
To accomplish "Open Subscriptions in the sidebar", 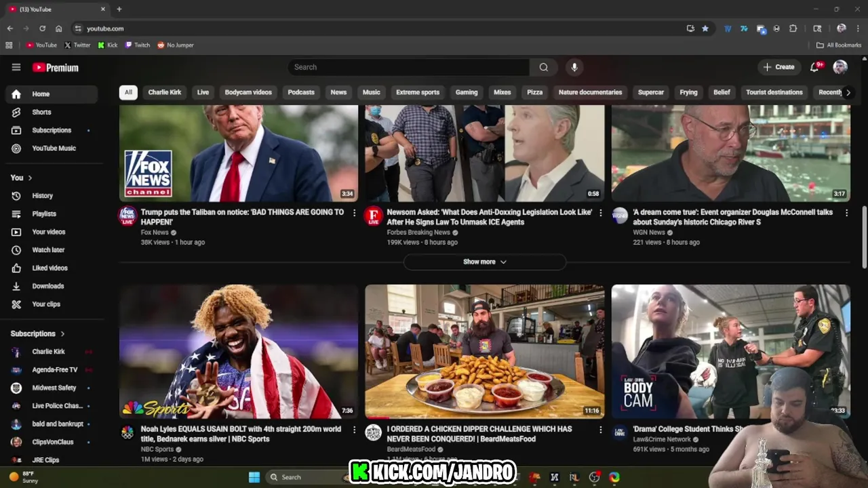I will [x=52, y=130].
